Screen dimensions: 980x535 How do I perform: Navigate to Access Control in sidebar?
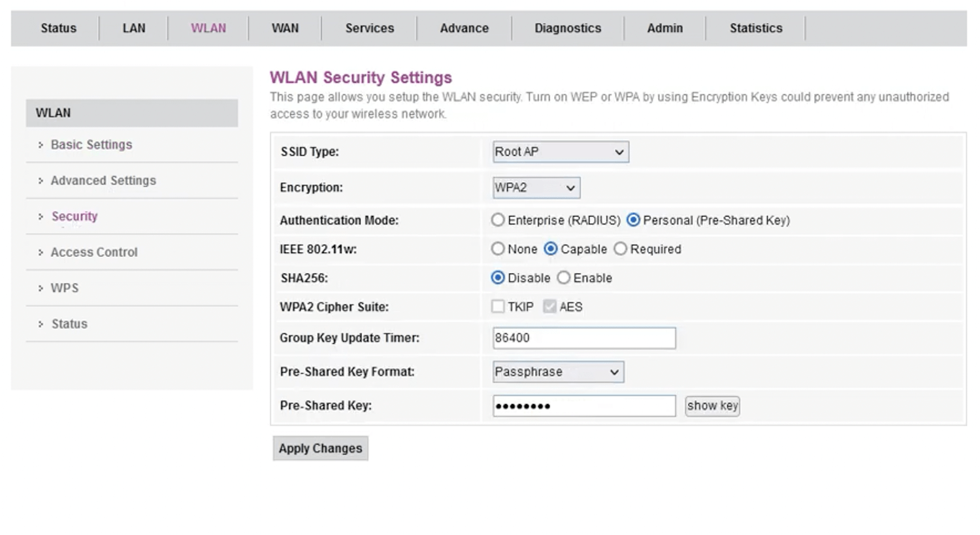94,252
